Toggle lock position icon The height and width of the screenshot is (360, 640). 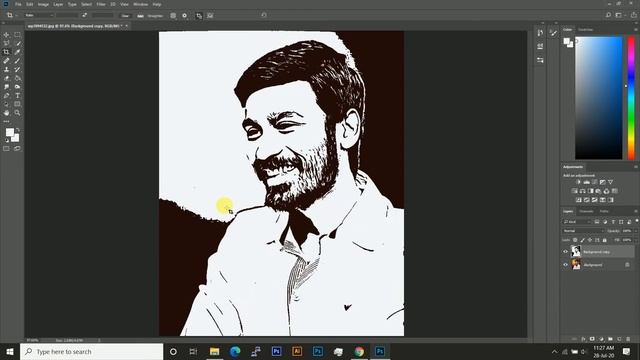point(590,240)
